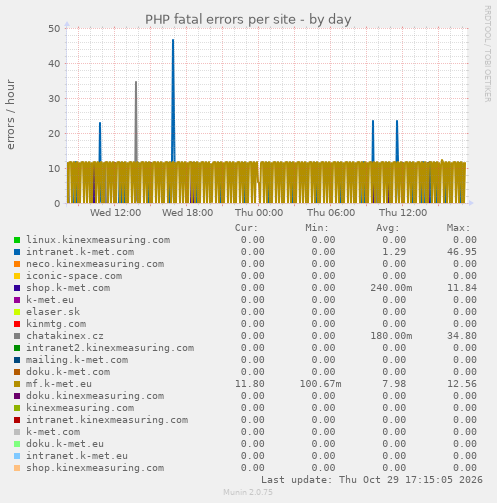Click the elaser.sk yellow-green swatch
The width and height of the screenshot is (497, 503).
tap(17, 312)
